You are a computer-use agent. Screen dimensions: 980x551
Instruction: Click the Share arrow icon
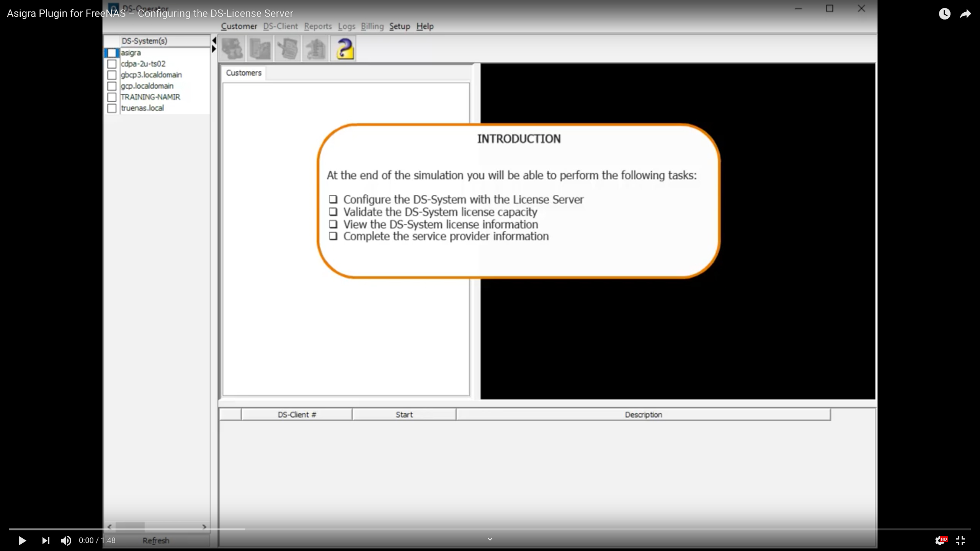click(965, 14)
